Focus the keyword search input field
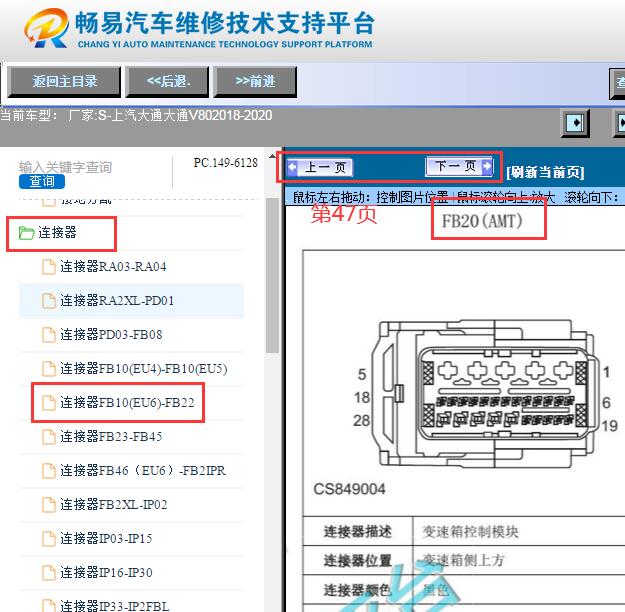This screenshot has height=612, width=625. point(65,167)
